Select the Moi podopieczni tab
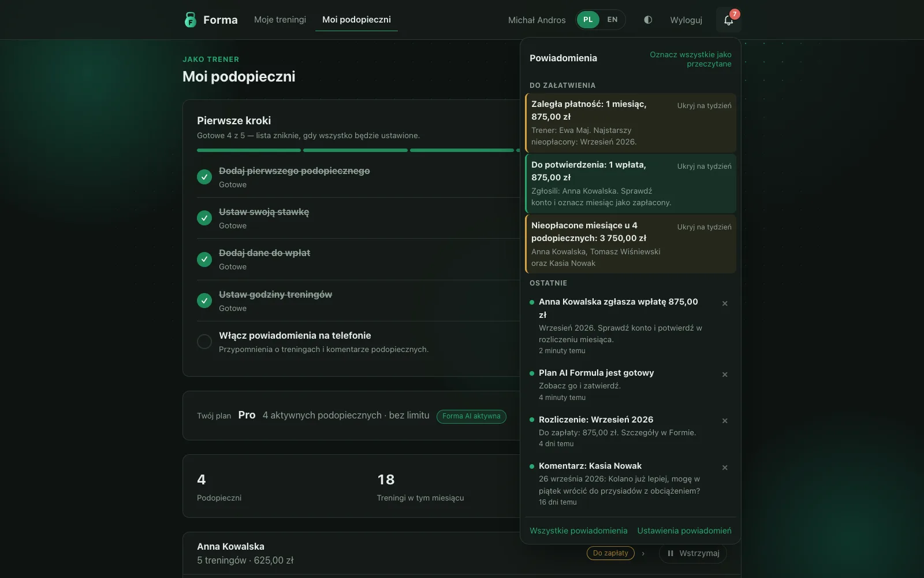924x578 pixels. [x=356, y=20]
